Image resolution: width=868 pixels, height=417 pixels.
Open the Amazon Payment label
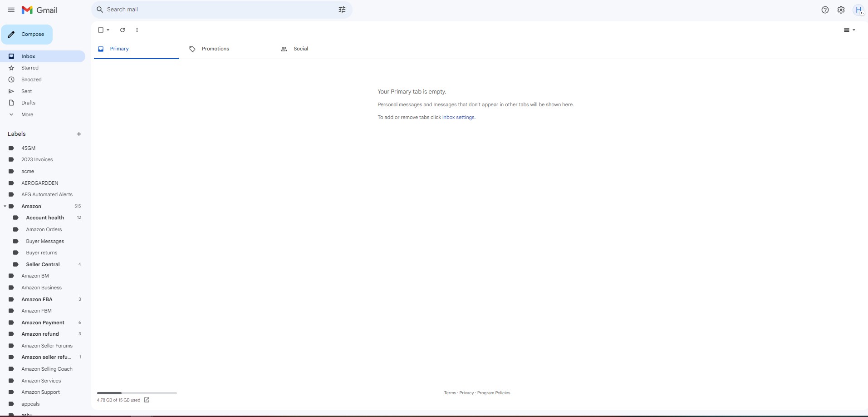click(43, 323)
